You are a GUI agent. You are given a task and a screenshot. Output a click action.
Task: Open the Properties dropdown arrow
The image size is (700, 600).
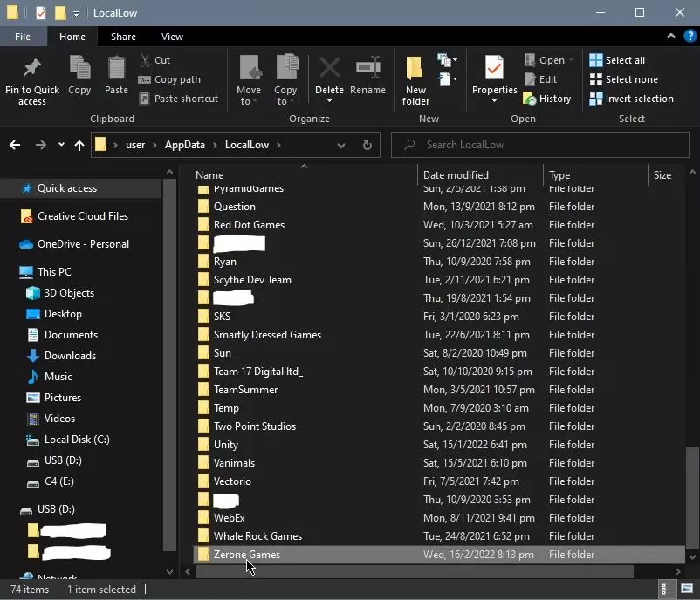pos(494,101)
